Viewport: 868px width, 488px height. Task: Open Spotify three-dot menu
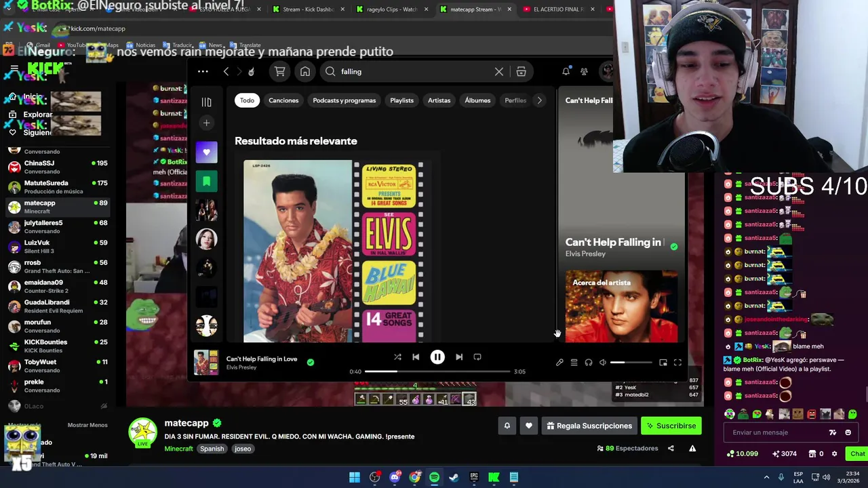coord(203,71)
